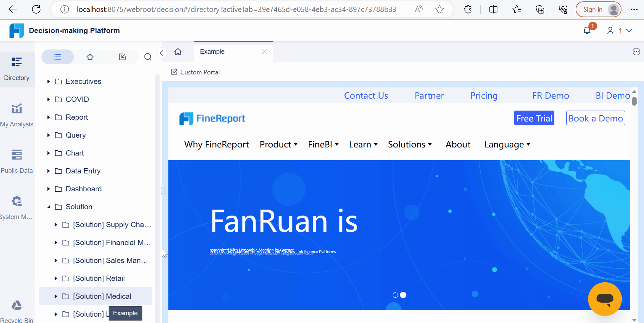Expand the Chart folder
Viewport: 644px width, 323px height.
pyautogui.click(x=49, y=153)
